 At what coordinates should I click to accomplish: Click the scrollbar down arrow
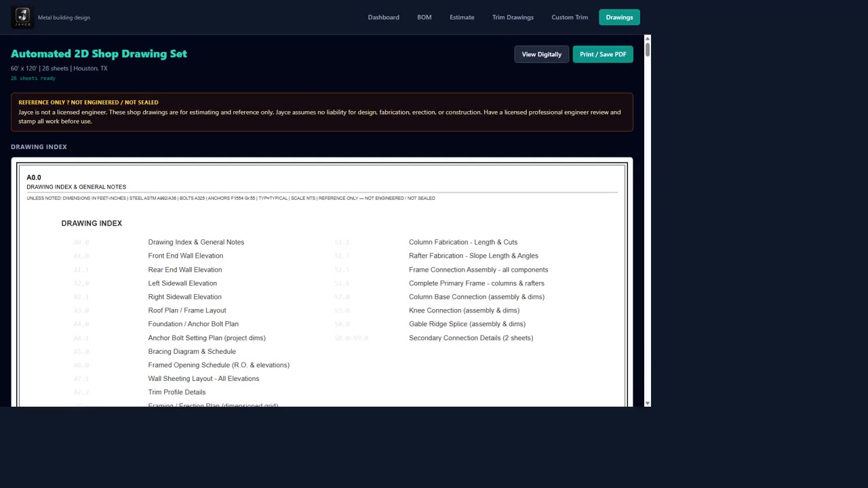648,403
